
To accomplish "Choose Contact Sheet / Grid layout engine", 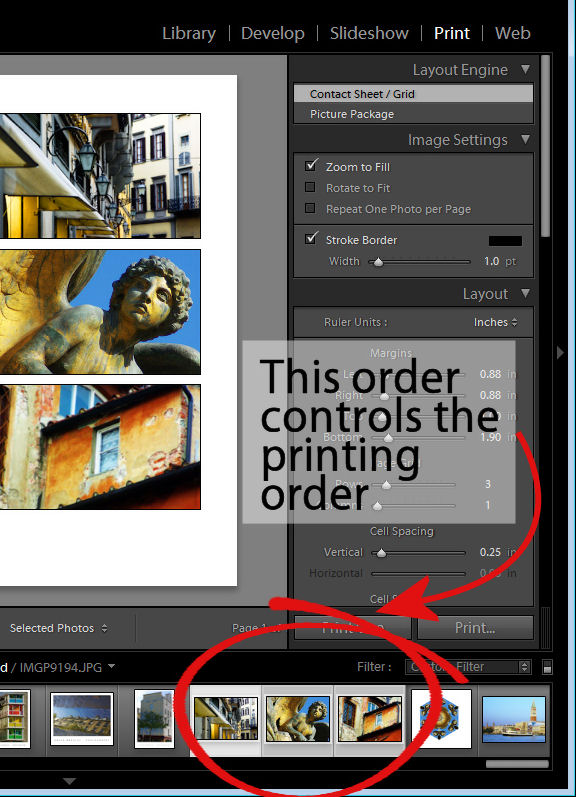I will pos(413,94).
